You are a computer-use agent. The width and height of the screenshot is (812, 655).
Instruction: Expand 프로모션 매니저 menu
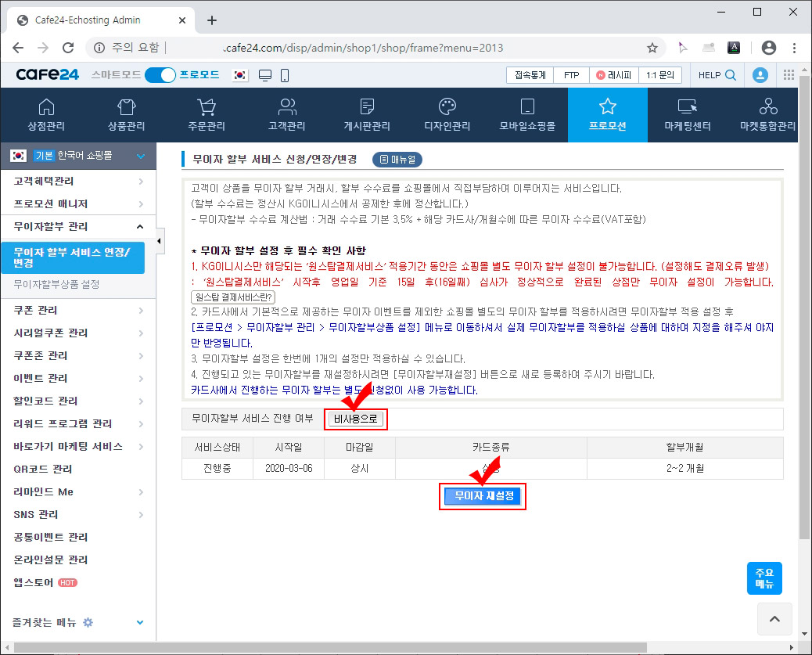tap(78, 204)
